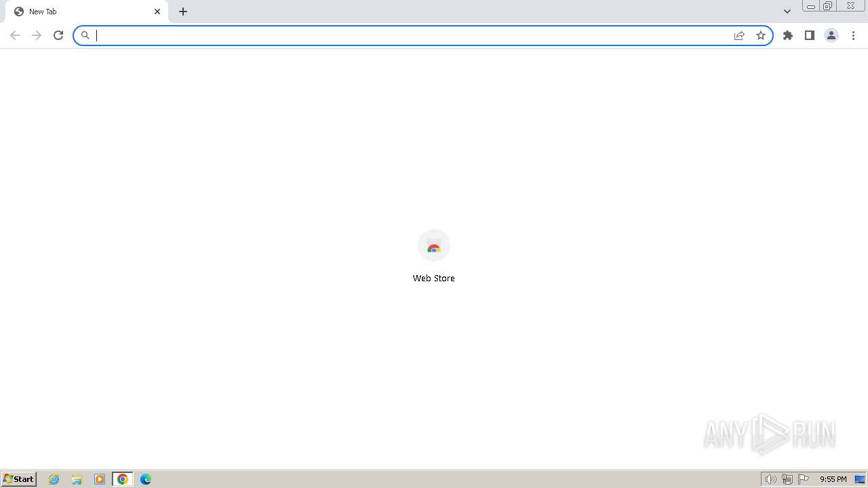868x488 pixels.
Task: Minimize the Chrome window
Action: [x=811, y=6]
